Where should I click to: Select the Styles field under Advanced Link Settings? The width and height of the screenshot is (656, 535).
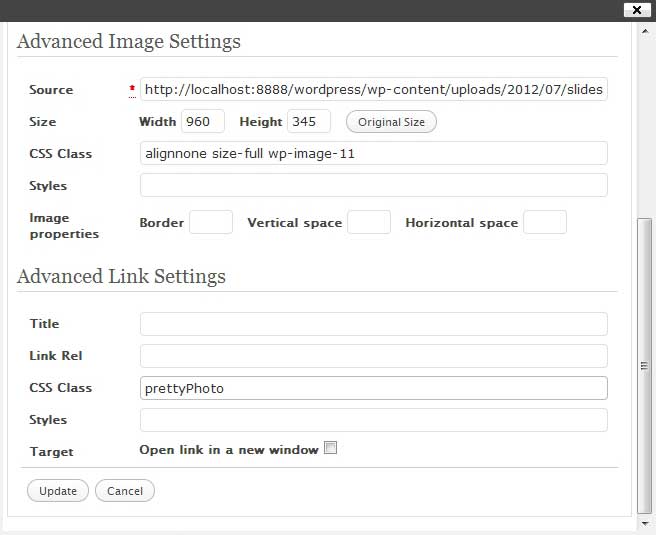point(373,420)
